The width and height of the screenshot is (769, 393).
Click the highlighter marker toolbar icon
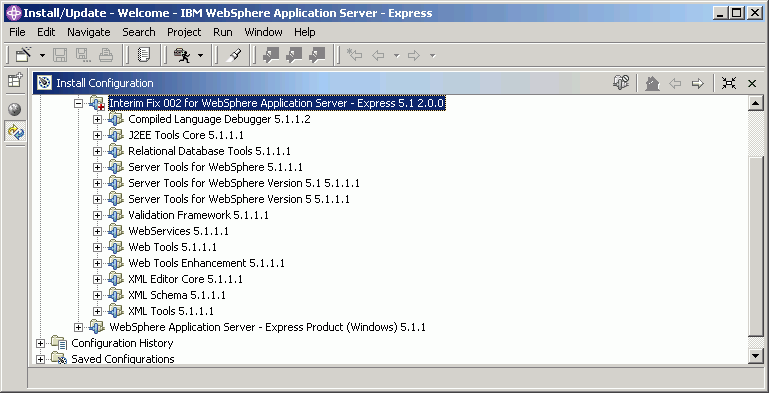[234, 55]
